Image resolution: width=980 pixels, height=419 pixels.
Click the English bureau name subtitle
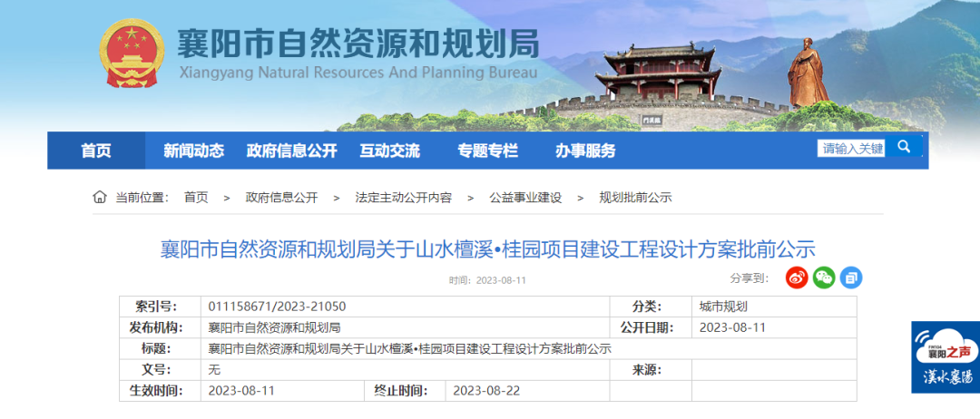[x=358, y=73]
